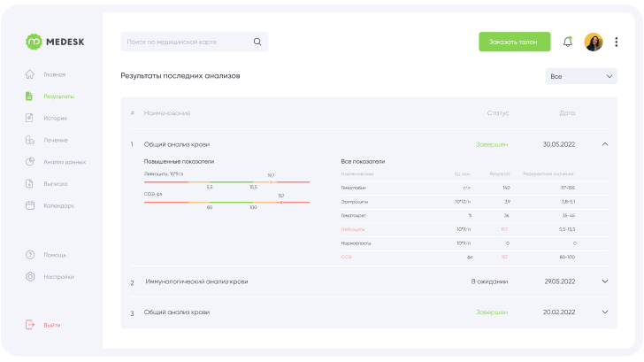
Task: Open Анализ данных chart icon
Action: click(29, 162)
